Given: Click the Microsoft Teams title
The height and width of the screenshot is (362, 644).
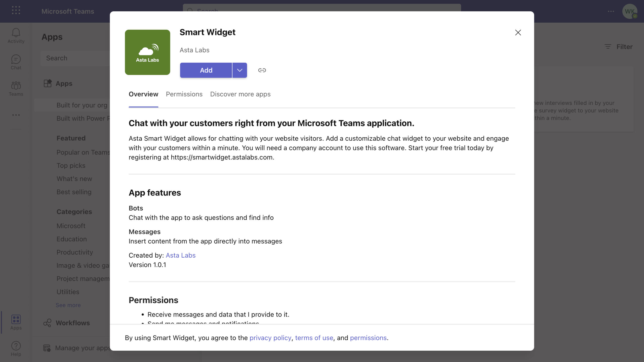Looking at the screenshot, I should tap(68, 11).
